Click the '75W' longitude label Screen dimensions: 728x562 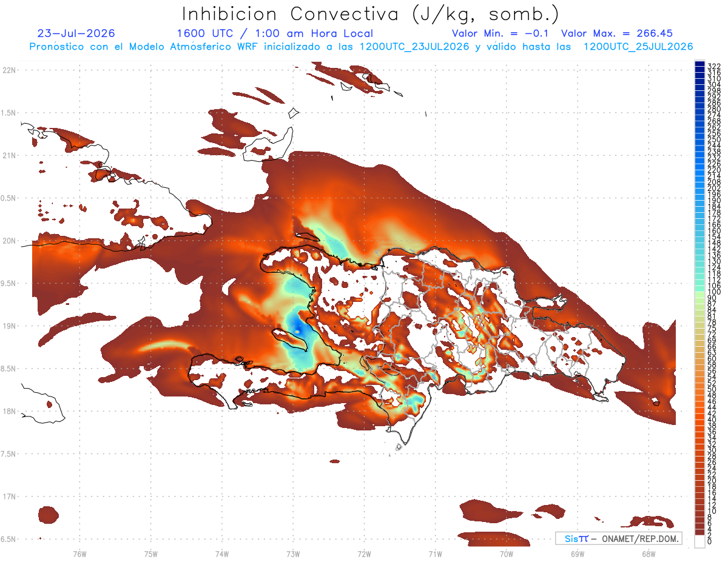tap(150, 554)
